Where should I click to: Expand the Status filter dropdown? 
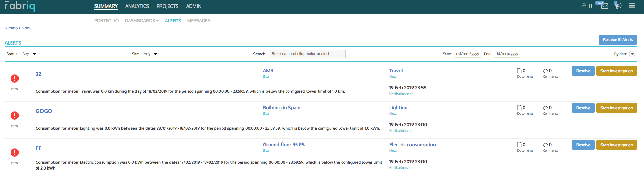point(29,54)
